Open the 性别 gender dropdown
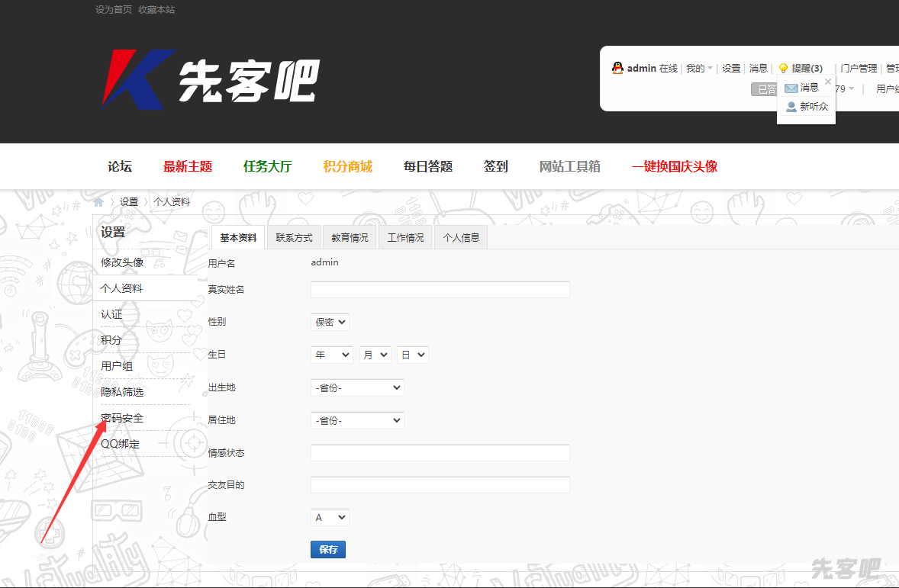The width and height of the screenshot is (899, 588). pyautogui.click(x=330, y=322)
